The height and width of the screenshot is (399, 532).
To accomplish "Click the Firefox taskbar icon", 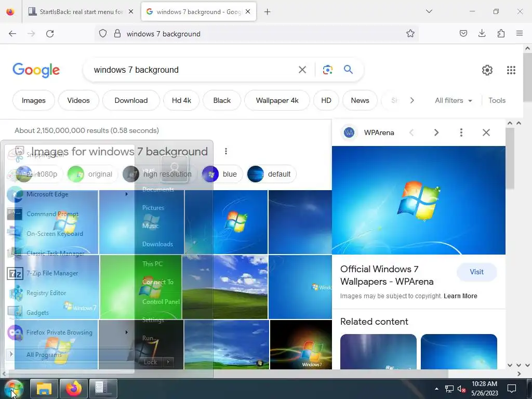I will (x=74, y=389).
